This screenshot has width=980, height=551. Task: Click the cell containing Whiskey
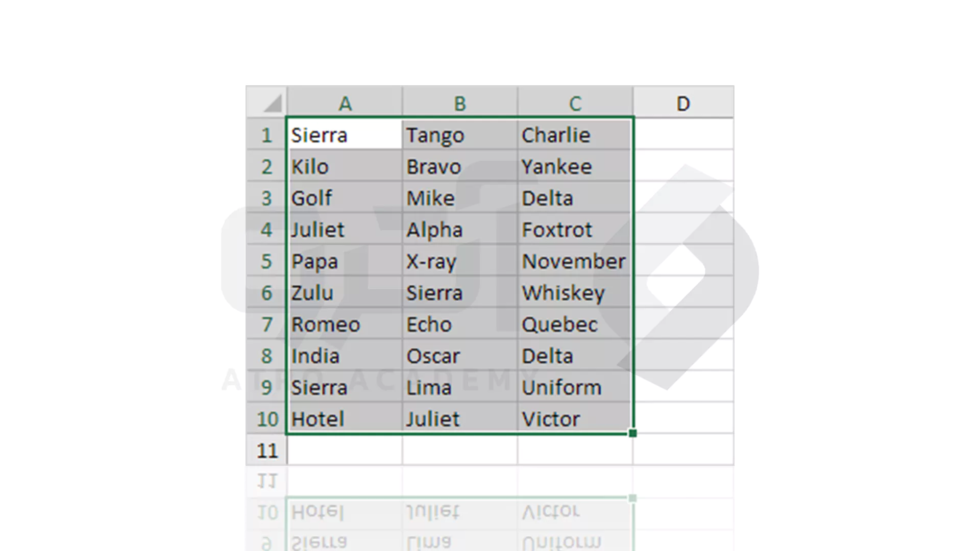pos(575,292)
